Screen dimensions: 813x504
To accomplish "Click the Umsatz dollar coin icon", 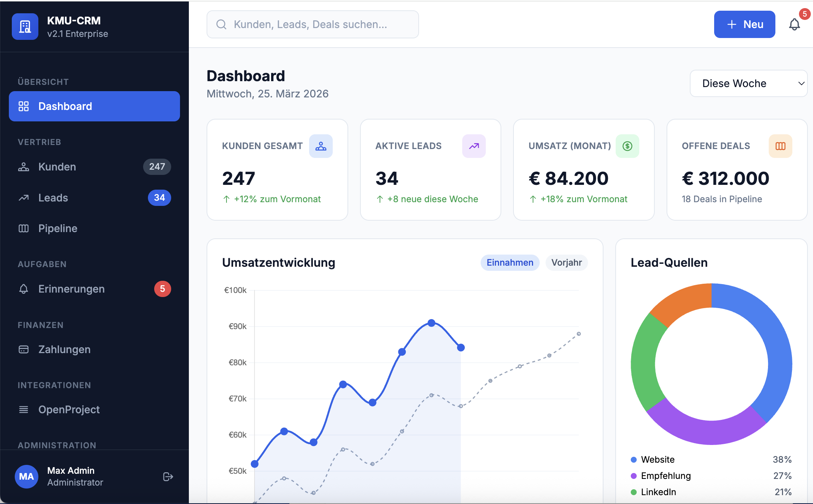I will click(x=627, y=146).
